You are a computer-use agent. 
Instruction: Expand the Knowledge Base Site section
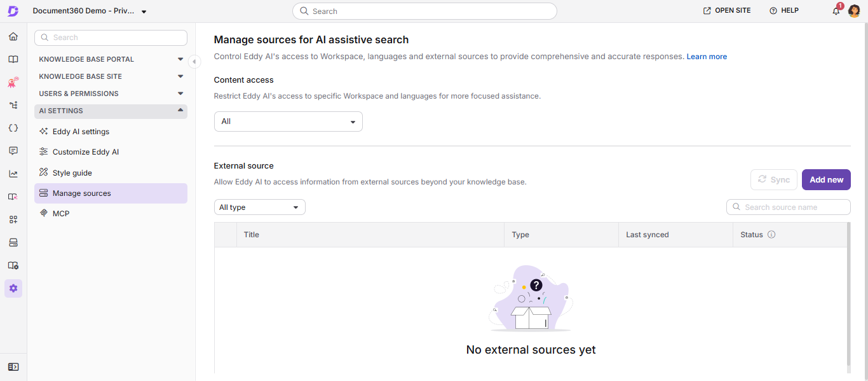tap(111, 76)
